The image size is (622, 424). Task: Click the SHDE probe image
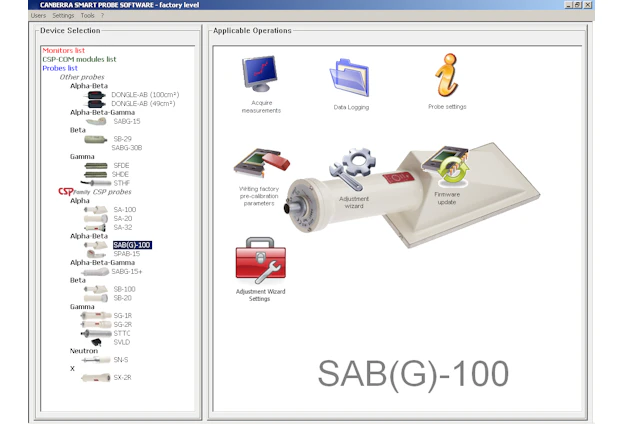[x=96, y=175]
